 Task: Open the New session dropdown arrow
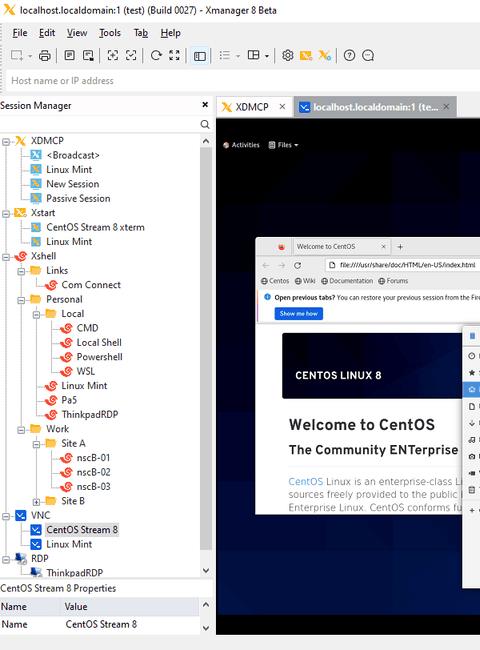pyautogui.click(x=30, y=56)
